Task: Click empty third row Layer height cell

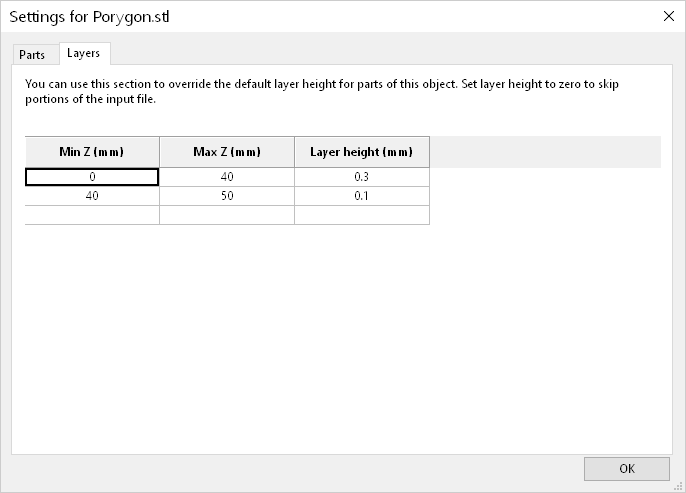Action: (x=362, y=215)
